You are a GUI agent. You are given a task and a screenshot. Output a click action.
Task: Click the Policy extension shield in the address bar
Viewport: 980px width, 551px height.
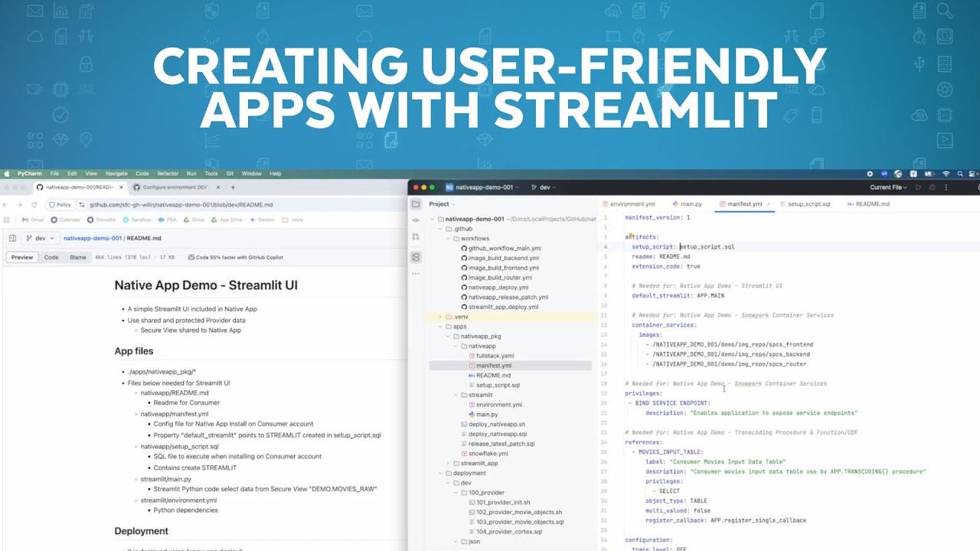(51, 204)
